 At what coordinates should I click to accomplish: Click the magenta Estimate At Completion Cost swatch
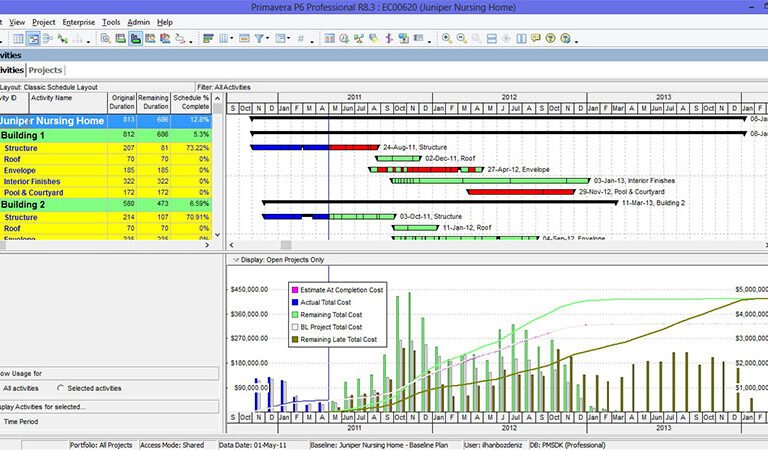point(295,290)
